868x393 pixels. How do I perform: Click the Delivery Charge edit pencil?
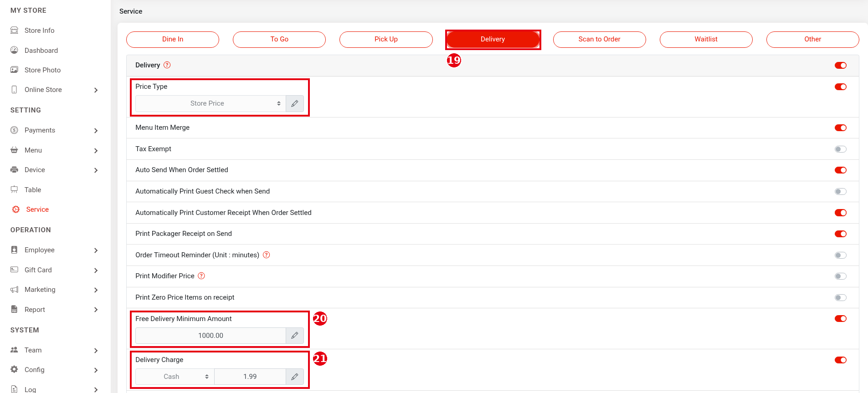(x=295, y=377)
